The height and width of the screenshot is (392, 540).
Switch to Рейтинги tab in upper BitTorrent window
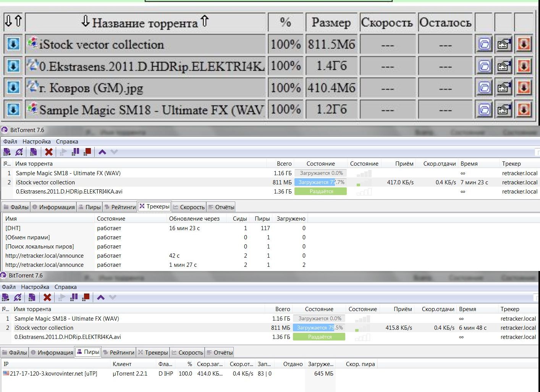120,207
